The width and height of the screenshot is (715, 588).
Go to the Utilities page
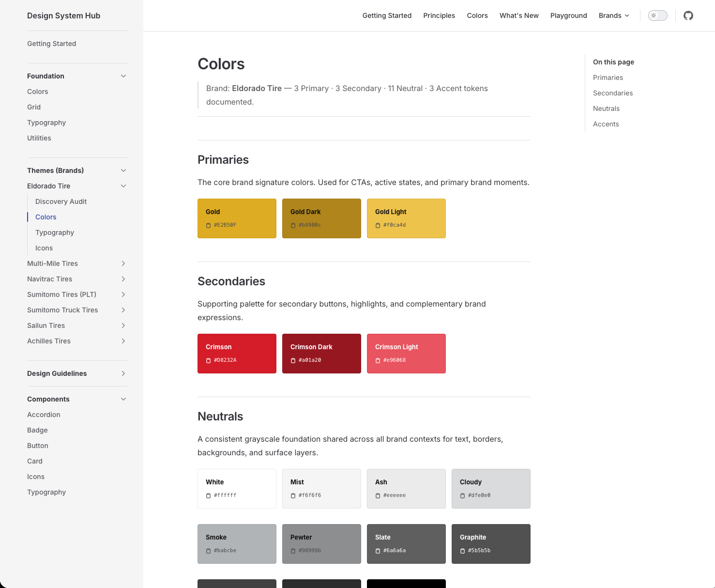click(x=39, y=138)
